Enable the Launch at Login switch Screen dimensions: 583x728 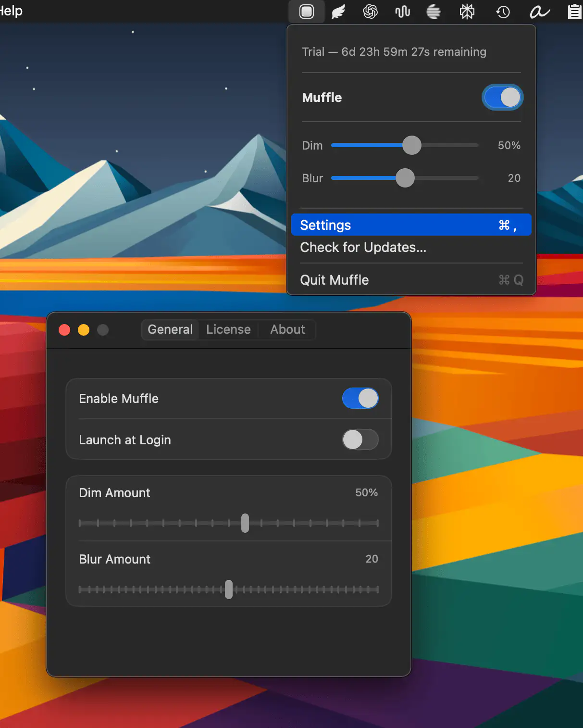(x=360, y=439)
